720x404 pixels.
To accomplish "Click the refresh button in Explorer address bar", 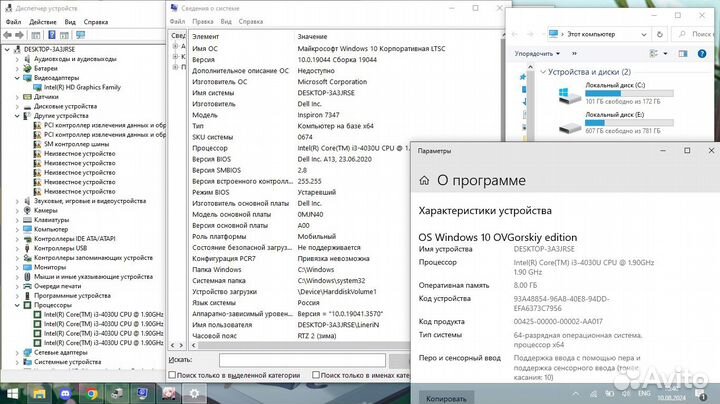I will [660, 34].
